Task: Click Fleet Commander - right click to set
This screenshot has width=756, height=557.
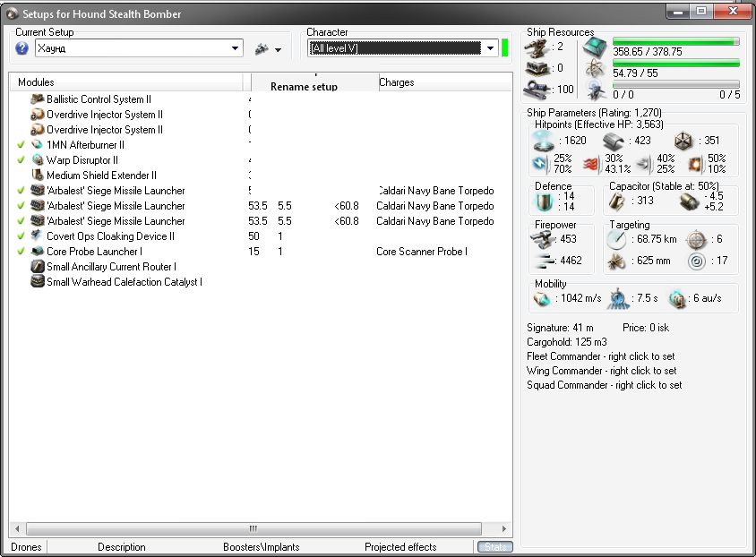Action: click(601, 356)
